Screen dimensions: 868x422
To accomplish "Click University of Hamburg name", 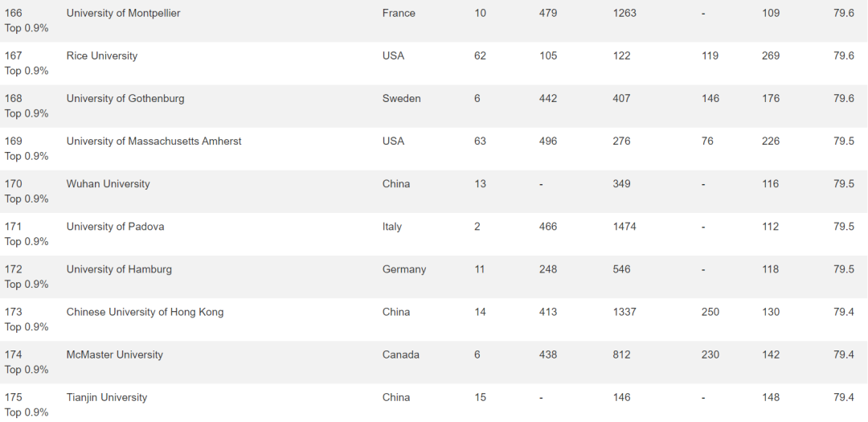I will click(x=119, y=269).
